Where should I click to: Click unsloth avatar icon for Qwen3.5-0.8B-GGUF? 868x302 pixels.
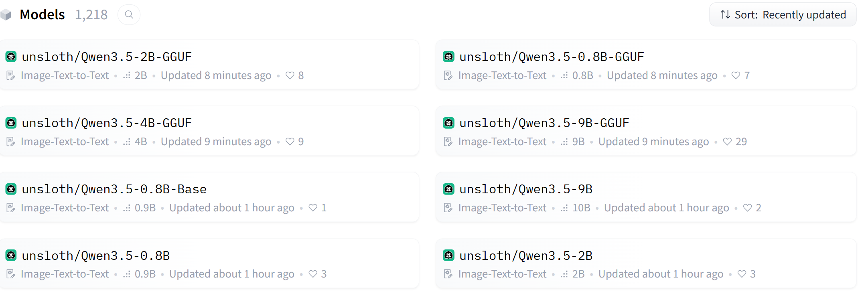448,57
